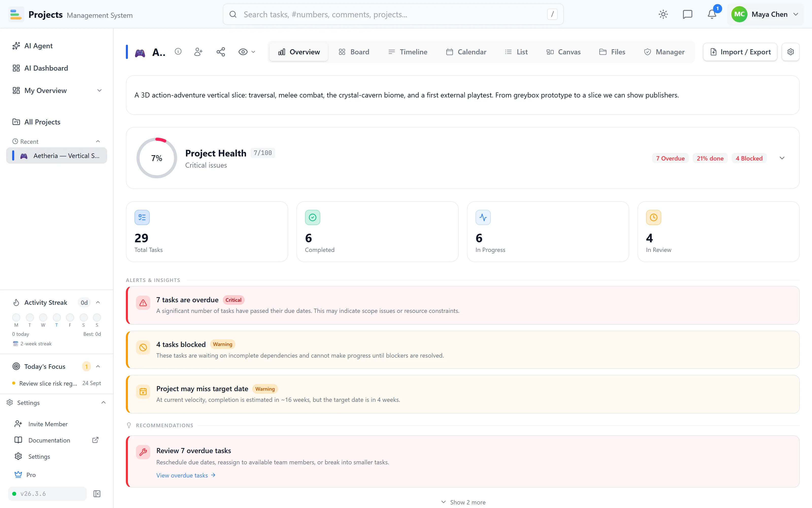This screenshot has width=812, height=508.
Task: Collapse the sidebar Settings section header
Action: (x=57, y=403)
